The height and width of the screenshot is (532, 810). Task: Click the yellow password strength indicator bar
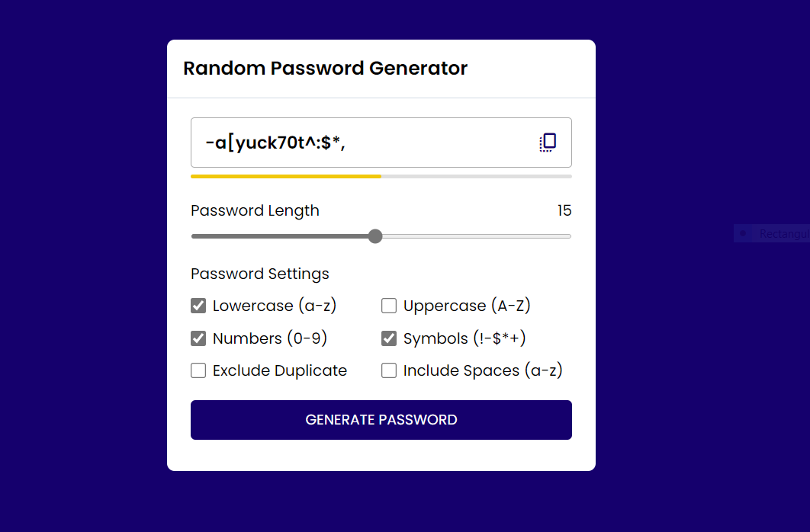coord(286,177)
